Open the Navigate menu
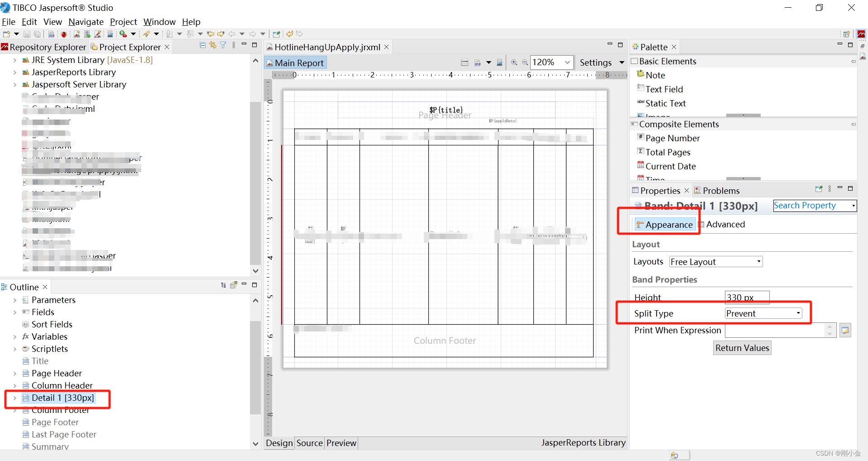Screen dimensions: 868x461 pyautogui.click(x=86, y=22)
